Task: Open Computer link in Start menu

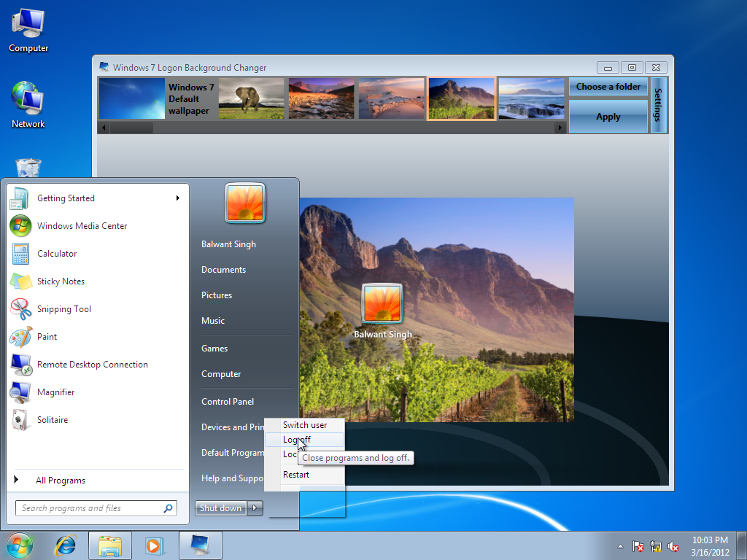Action: (x=221, y=374)
